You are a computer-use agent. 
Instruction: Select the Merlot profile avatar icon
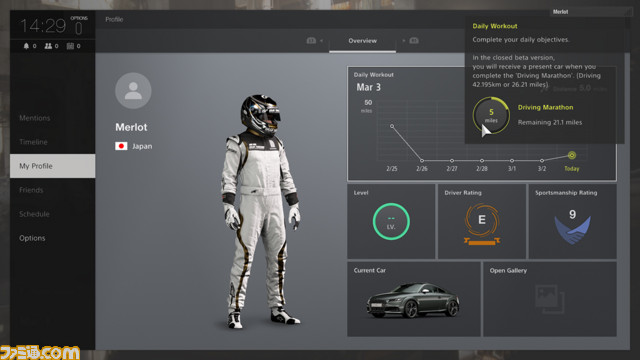(133, 91)
